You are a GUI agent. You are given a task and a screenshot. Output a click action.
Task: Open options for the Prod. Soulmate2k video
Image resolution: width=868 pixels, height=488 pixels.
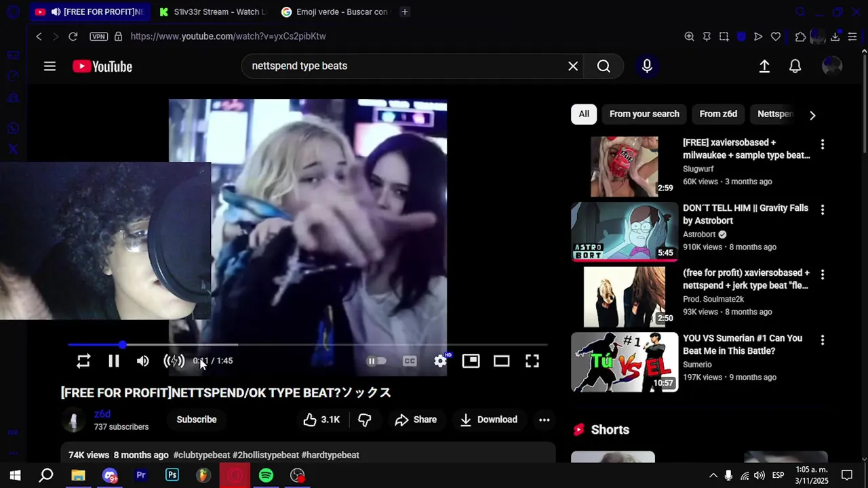point(823,274)
